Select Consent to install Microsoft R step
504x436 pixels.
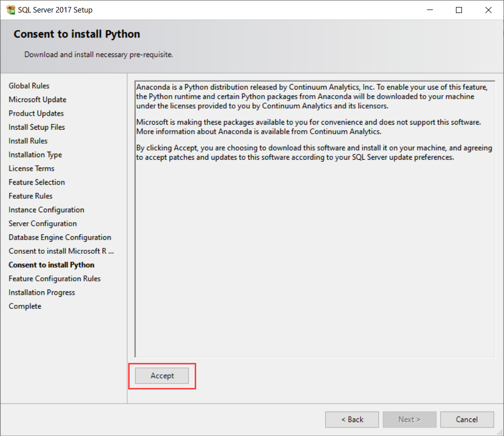coord(61,251)
